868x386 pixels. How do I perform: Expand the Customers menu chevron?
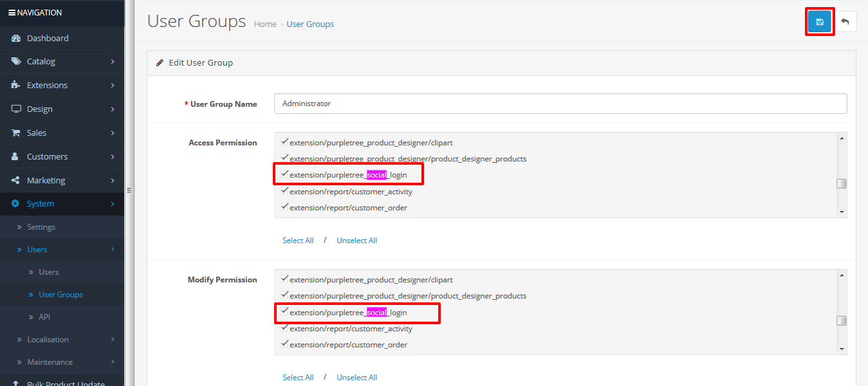(x=113, y=156)
